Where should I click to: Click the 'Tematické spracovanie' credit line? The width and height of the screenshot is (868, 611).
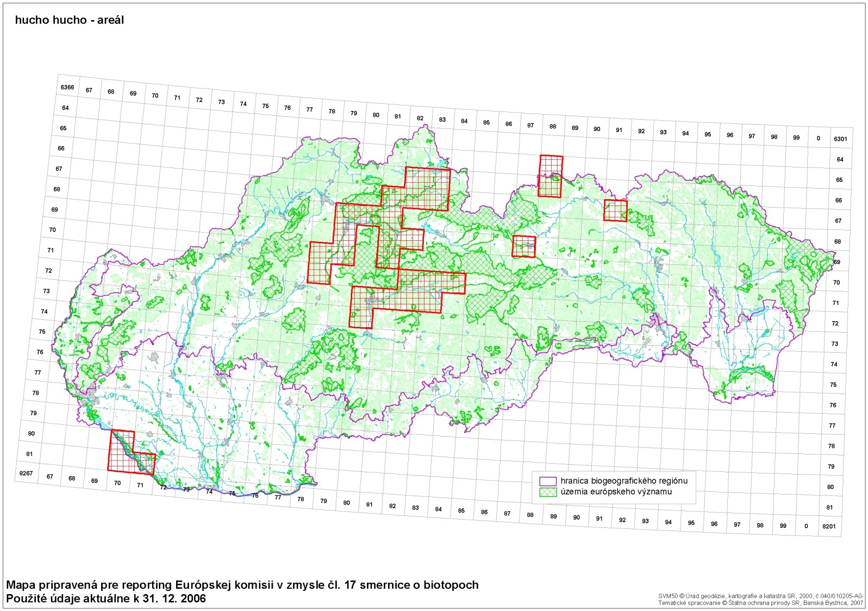(760, 603)
